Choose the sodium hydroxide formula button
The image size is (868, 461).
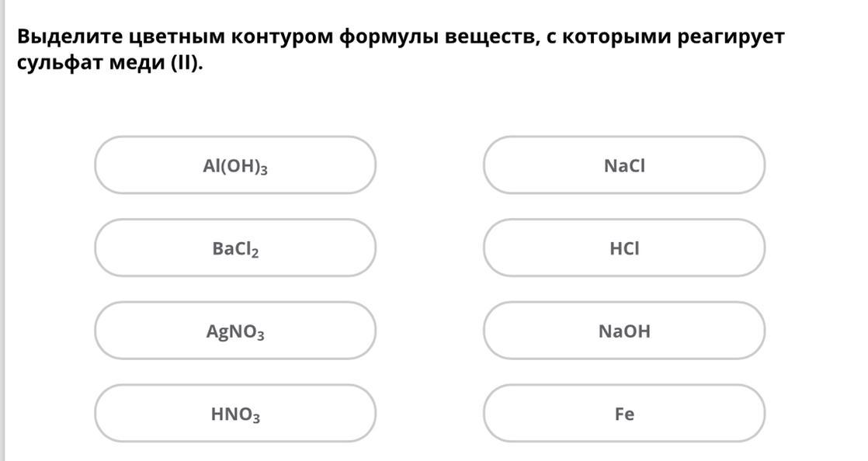pos(624,331)
